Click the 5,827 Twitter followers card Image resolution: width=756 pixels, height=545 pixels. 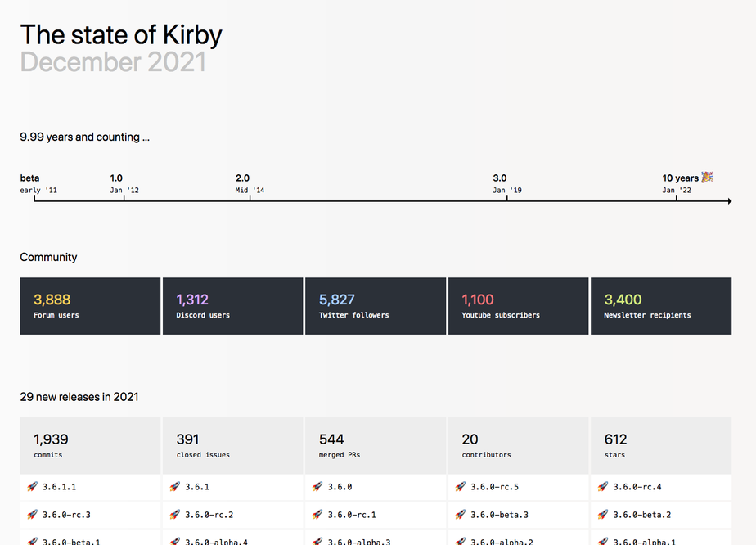click(376, 306)
